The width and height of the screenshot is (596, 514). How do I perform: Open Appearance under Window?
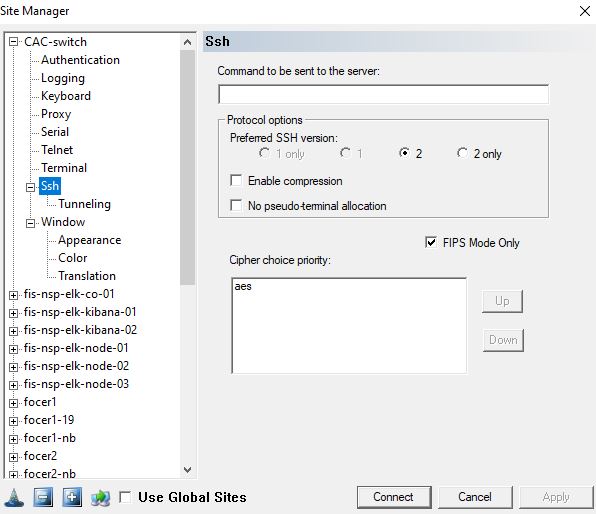tap(89, 240)
